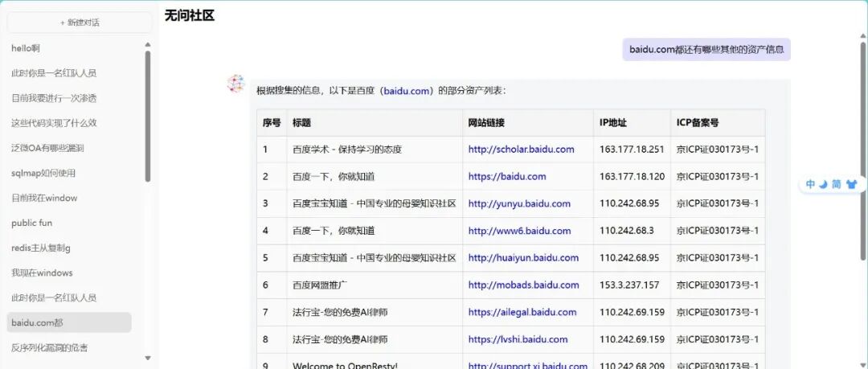Click the title cell in the yunyu.baidu.com row

point(375,203)
